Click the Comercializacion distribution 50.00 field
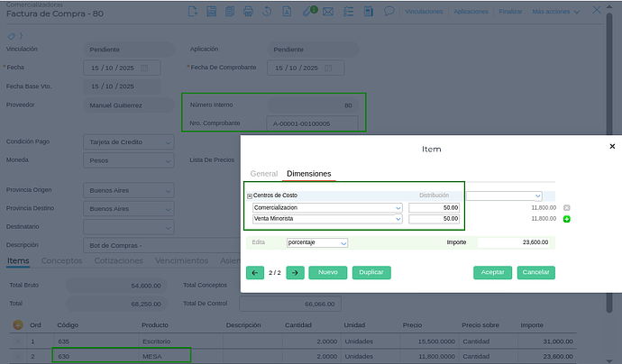The height and width of the screenshot is (364, 622). (434, 207)
